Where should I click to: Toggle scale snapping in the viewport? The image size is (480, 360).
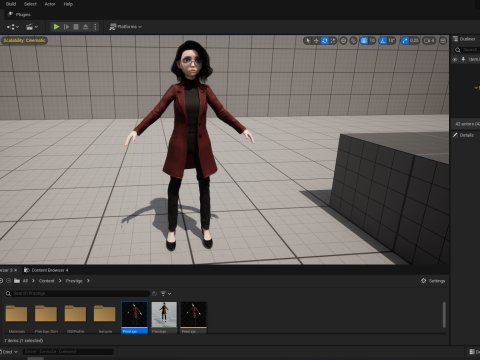pyautogui.click(x=404, y=41)
